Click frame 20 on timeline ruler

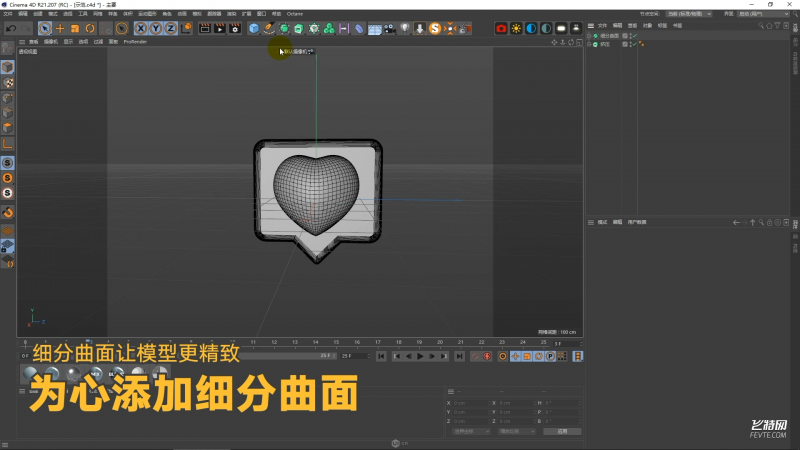(x=440, y=342)
